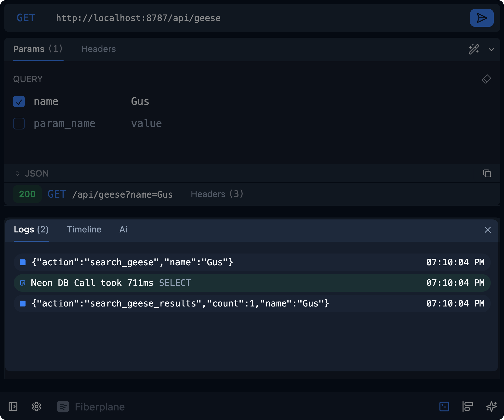
Task: Open the JSON response format selector
Action: coord(32,173)
